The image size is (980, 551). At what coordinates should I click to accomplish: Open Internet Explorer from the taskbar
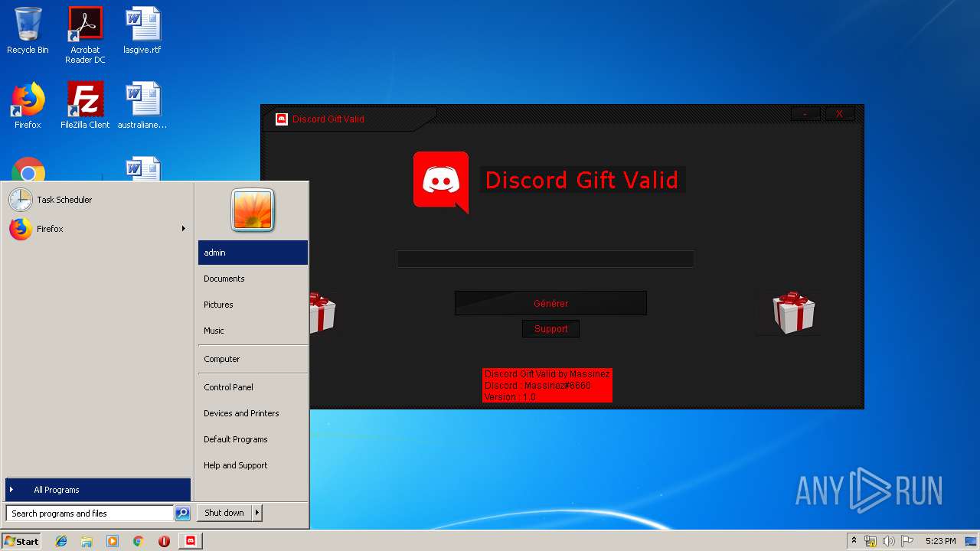click(x=61, y=541)
